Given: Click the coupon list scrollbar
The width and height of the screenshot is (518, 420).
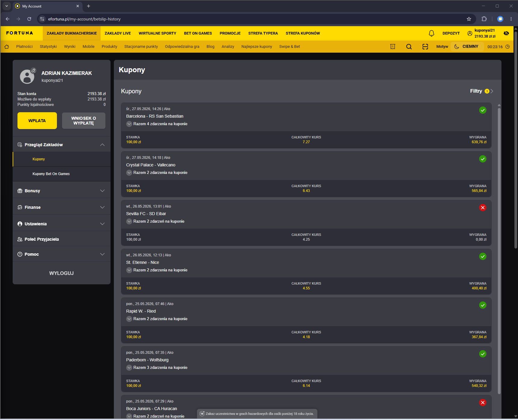Looking at the screenshot, I should 499,250.
